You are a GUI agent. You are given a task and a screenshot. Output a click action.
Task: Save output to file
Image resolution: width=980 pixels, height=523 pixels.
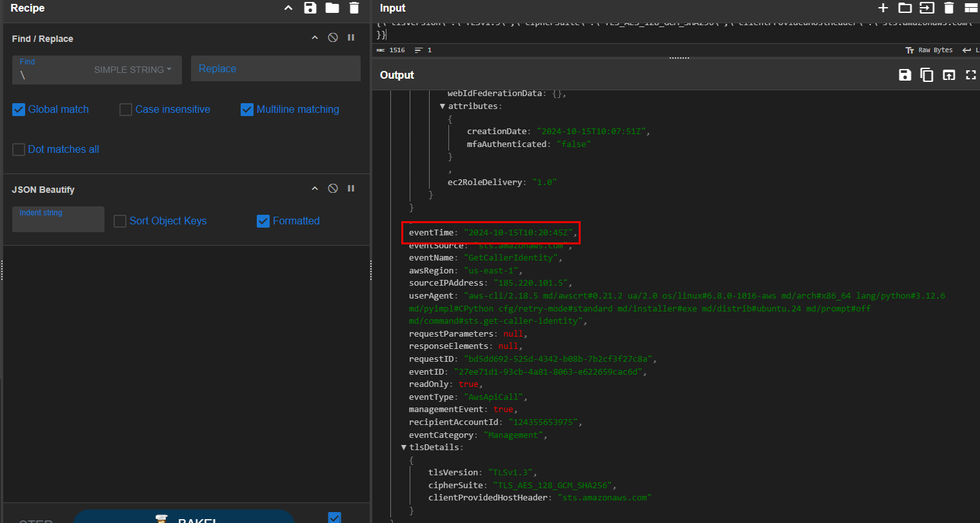pos(905,75)
